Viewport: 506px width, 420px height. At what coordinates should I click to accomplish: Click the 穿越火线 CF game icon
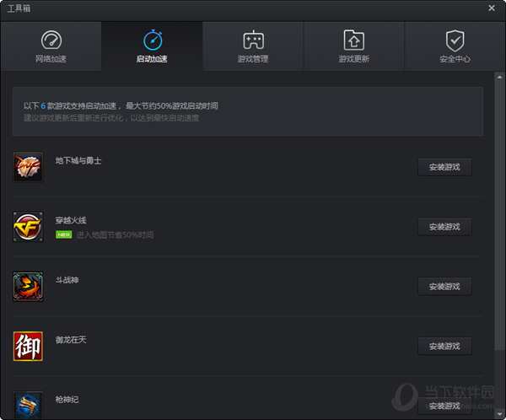28,227
